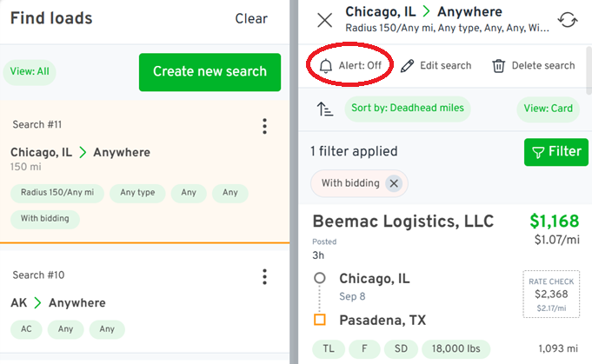592x364 pixels.
Task: Remove the With bidding filter chip
Action: 393,183
